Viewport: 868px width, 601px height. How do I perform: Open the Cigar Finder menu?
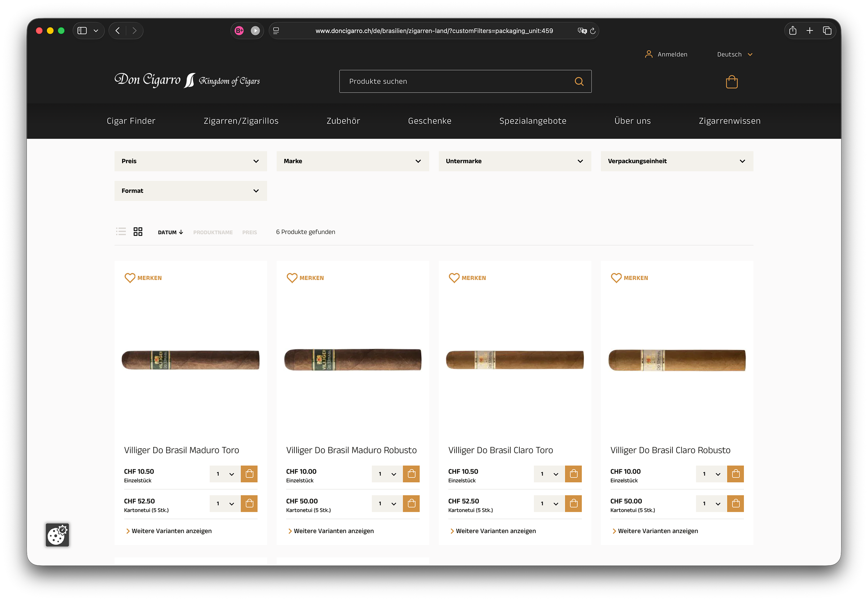pos(131,121)
